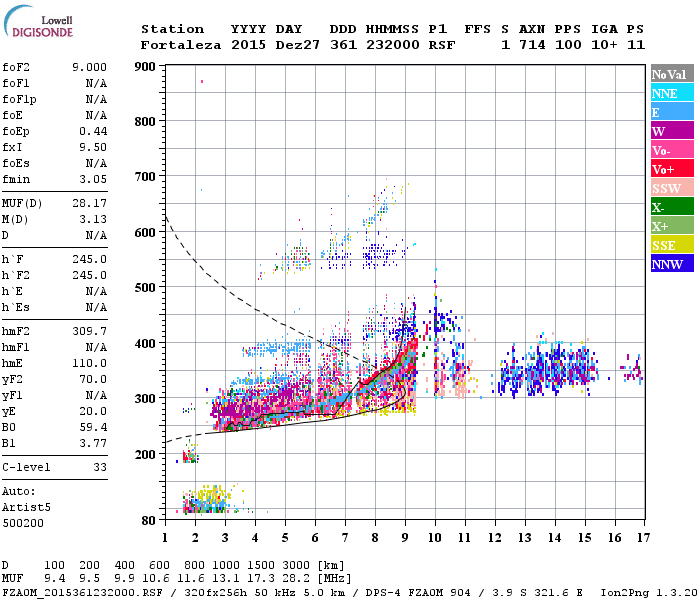This screenshot has width=700, height=600.
Task: Select the SSE yellow legend swatch
Action: (x=672, y=245)
